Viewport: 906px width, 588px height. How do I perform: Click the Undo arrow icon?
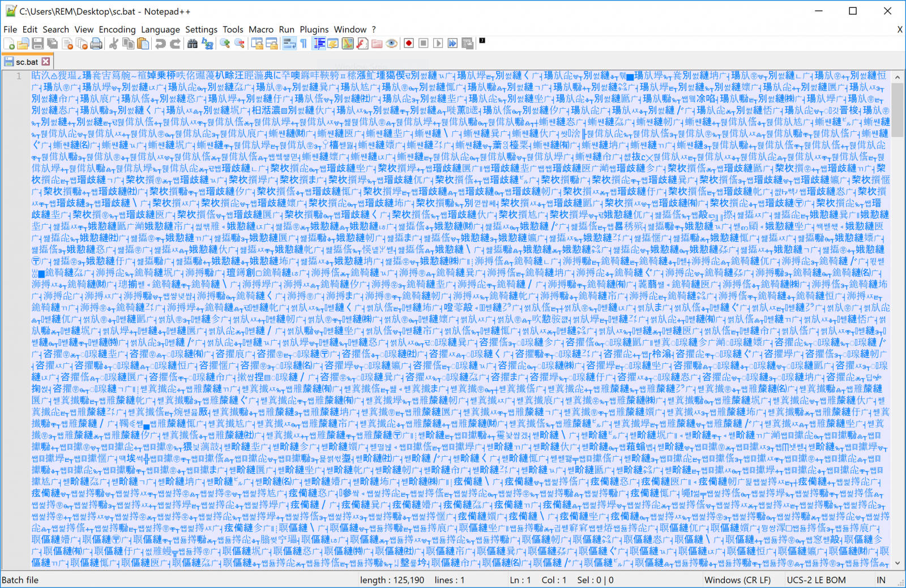161,44
